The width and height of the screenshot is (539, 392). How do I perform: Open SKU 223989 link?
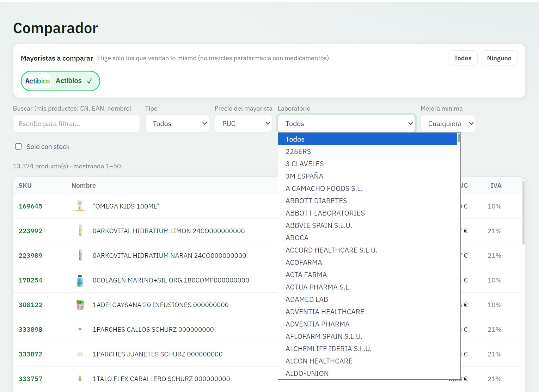[x=30, y=256]
